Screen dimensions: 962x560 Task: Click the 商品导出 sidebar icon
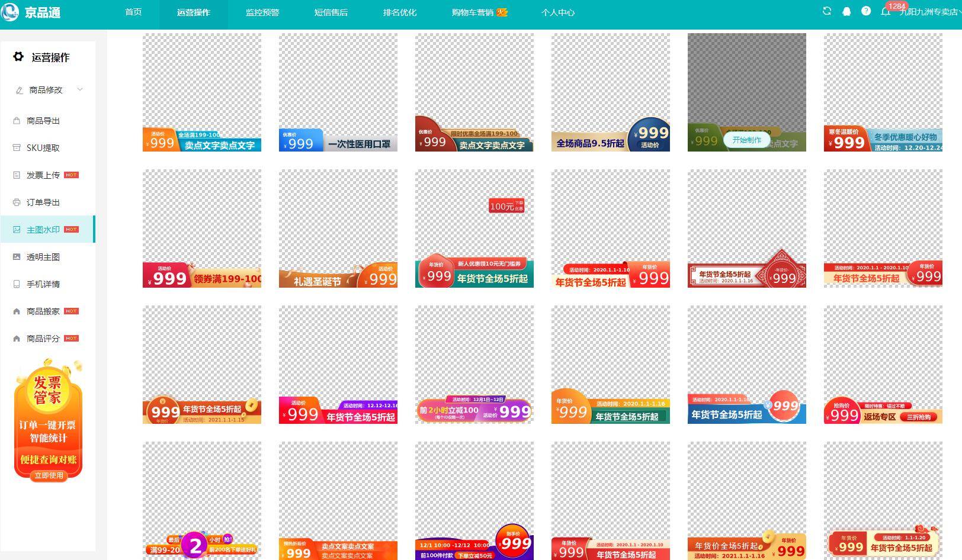point(17,121)
